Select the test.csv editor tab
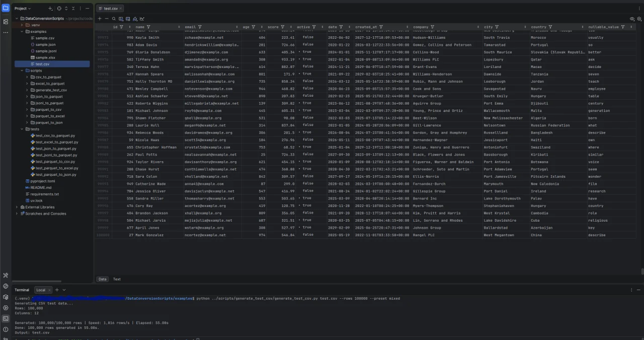Viewport: 644px width, 340px height. pos(110,9)
